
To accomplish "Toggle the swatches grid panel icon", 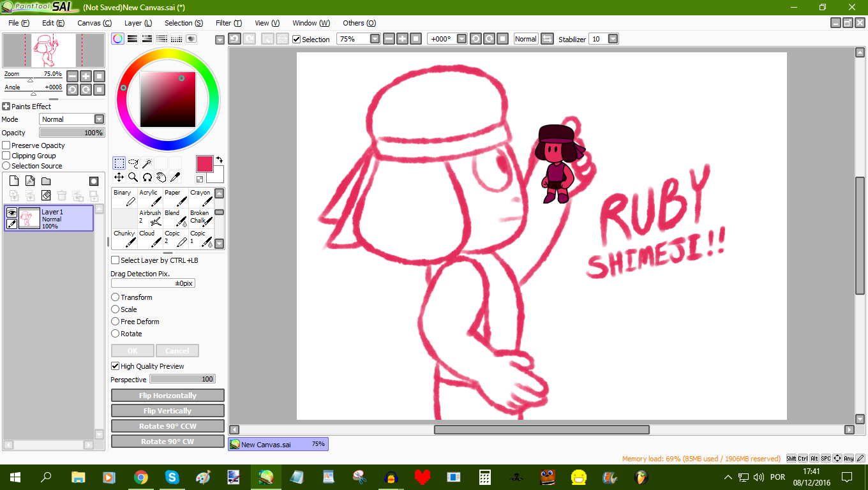I will [176, 39].
